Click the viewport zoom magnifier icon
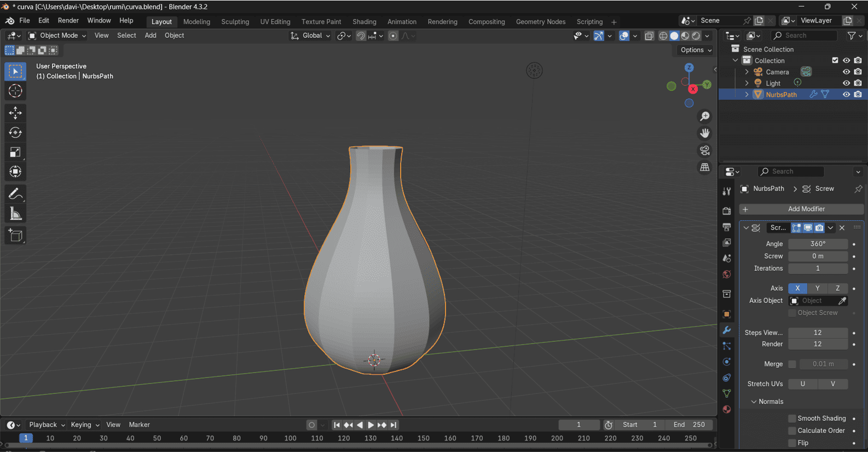 pyautogui.click(x=705, y=116)
